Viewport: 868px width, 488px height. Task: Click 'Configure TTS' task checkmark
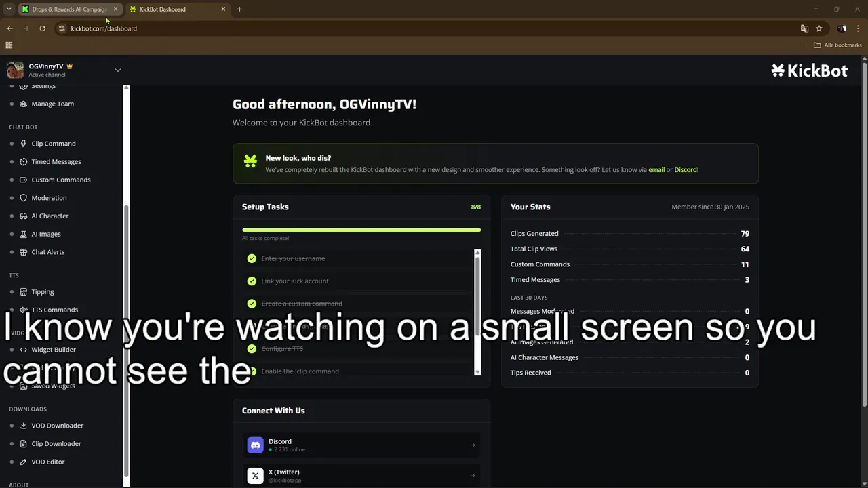(252, 349)
